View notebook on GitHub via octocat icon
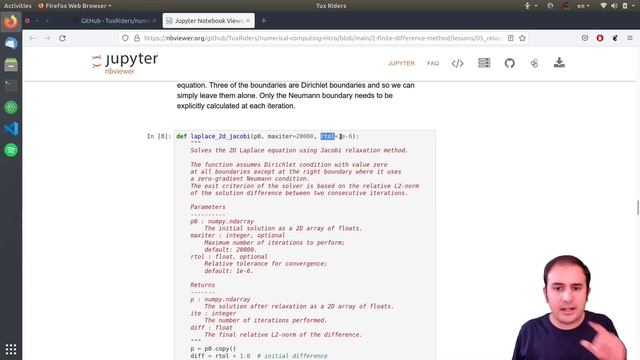 pos(509,63)
